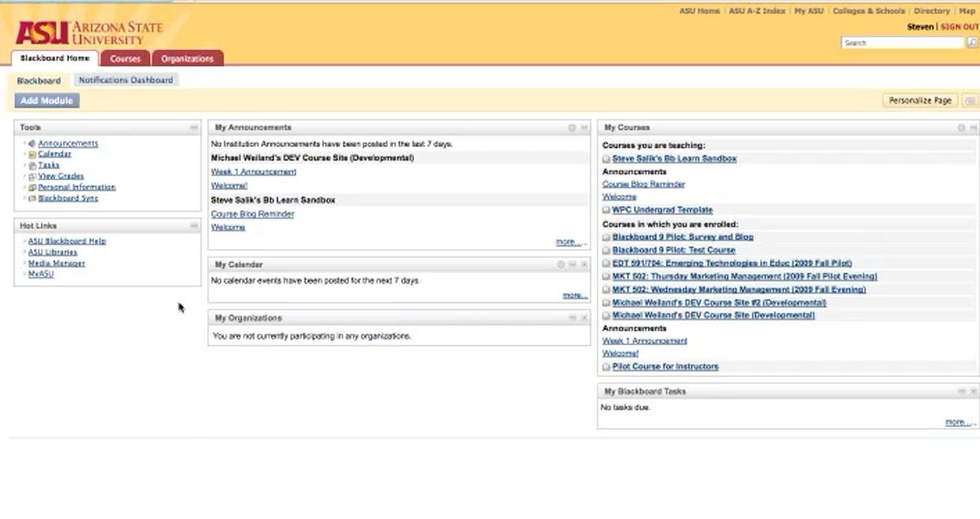This screenshot has width=980, height=519.
Task: Open the MyASU hot link
Action: click(41, 275)
